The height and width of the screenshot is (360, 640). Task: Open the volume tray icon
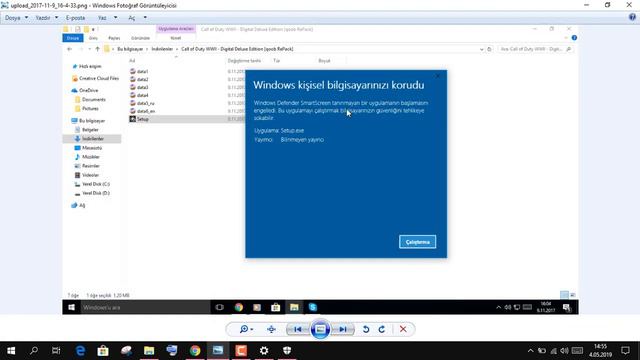click(x=564, y=351)
